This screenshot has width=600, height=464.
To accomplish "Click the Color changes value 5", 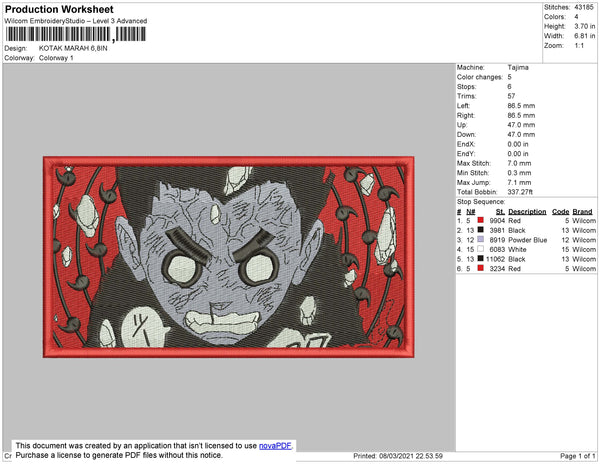I will coord(509,77).
